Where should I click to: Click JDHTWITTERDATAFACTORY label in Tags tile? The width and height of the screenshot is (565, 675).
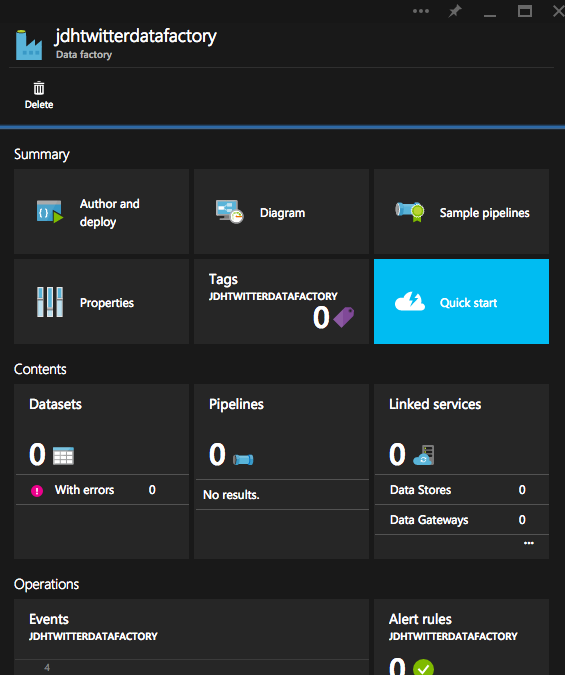click(273, 296)
